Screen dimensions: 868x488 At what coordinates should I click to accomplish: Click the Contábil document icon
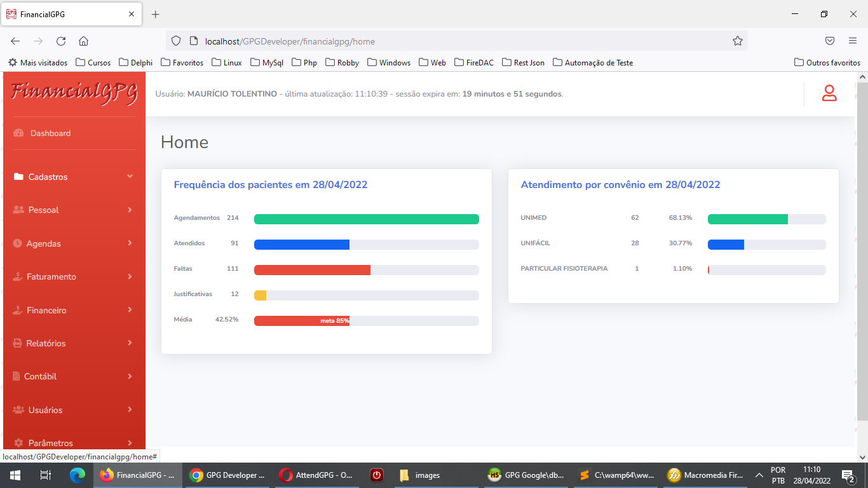click(x=17, y=377)
